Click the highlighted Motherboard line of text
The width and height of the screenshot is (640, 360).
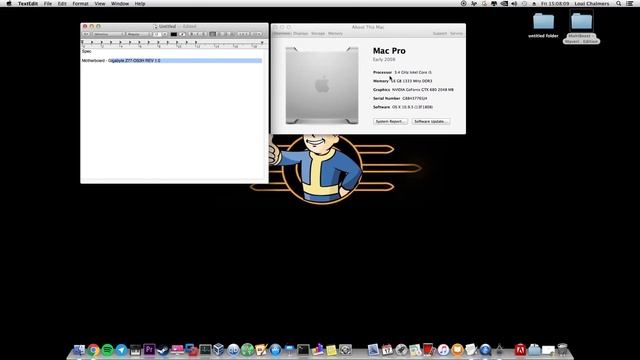click(x=171, y=60)
